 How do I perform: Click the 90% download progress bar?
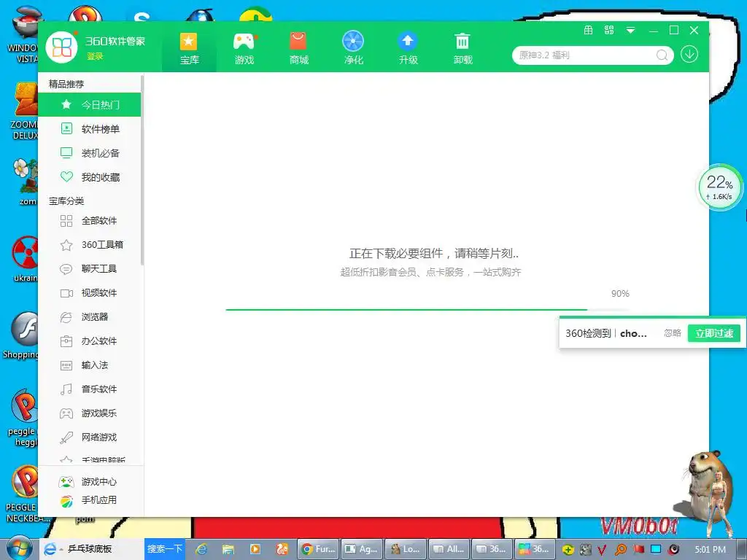click(427, 309)
